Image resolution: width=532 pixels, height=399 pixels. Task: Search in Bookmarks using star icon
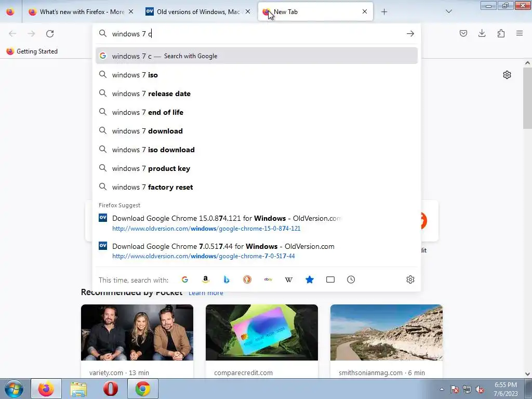[310, 280]
